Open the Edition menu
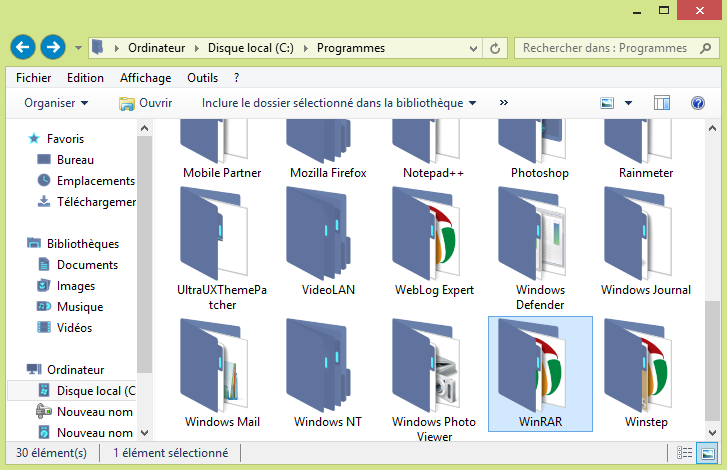 (85, 78)
